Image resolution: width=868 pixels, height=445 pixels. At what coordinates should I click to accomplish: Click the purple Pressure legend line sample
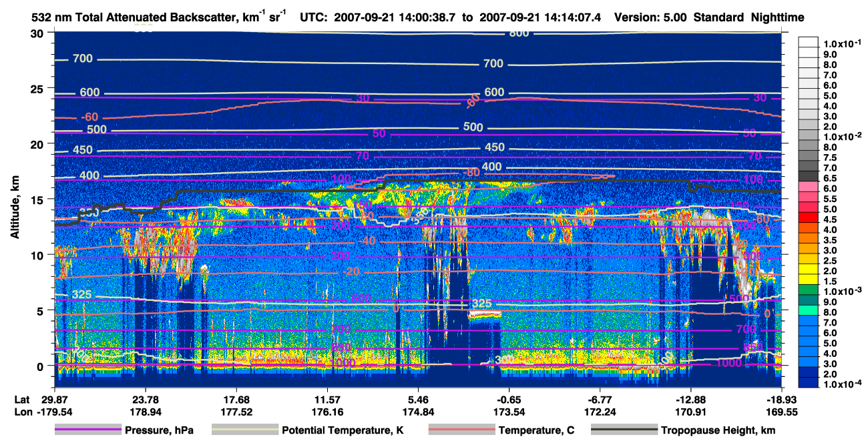[88, 430]
